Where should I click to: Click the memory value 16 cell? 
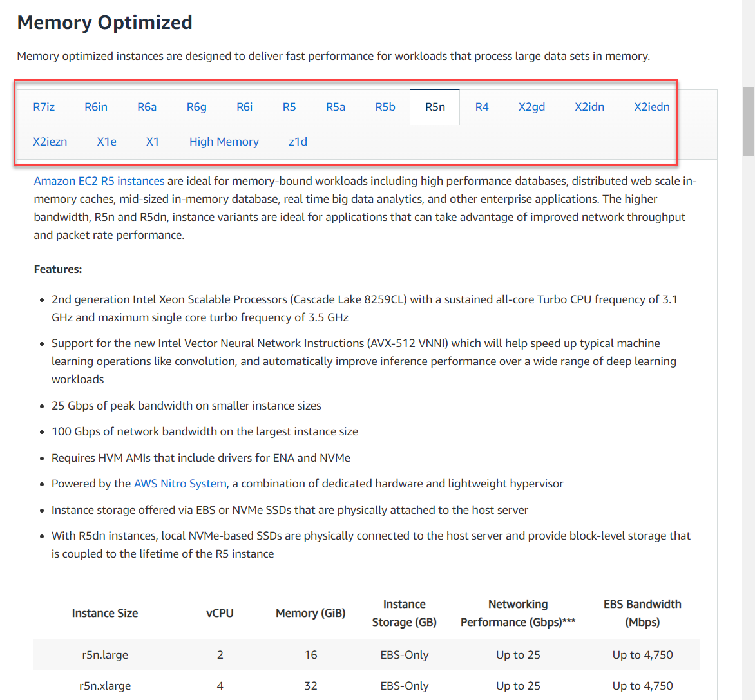click(311, 655)
